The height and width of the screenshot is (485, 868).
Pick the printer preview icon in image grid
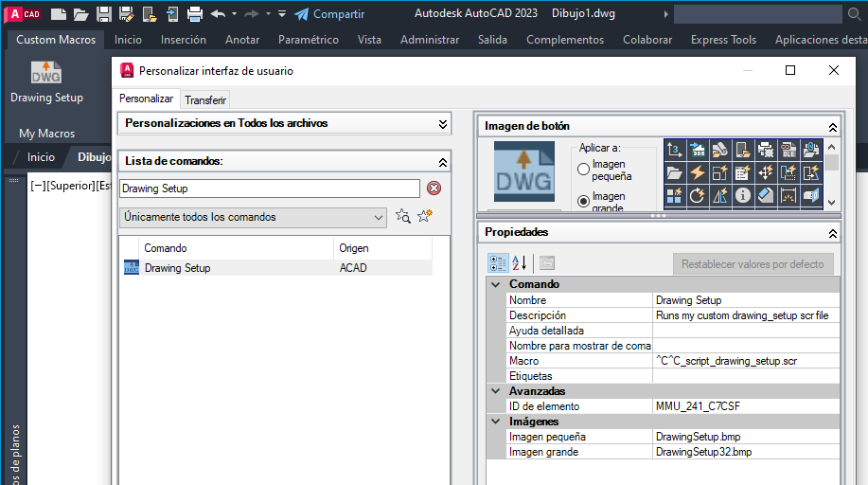pyautogui.click(x=766, y=150)
